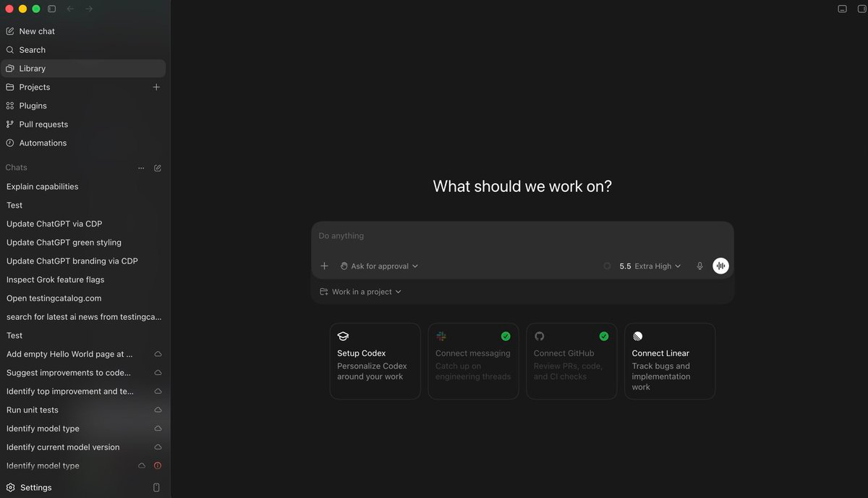Screen dimensions: 868x498
Task: Open chat Suggest improvements to code
Action: pyautogui.click(x=83, y=373)
